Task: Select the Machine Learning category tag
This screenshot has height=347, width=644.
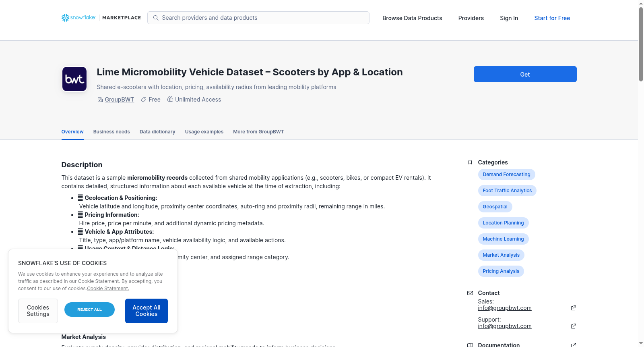Action: pos(503,239)
